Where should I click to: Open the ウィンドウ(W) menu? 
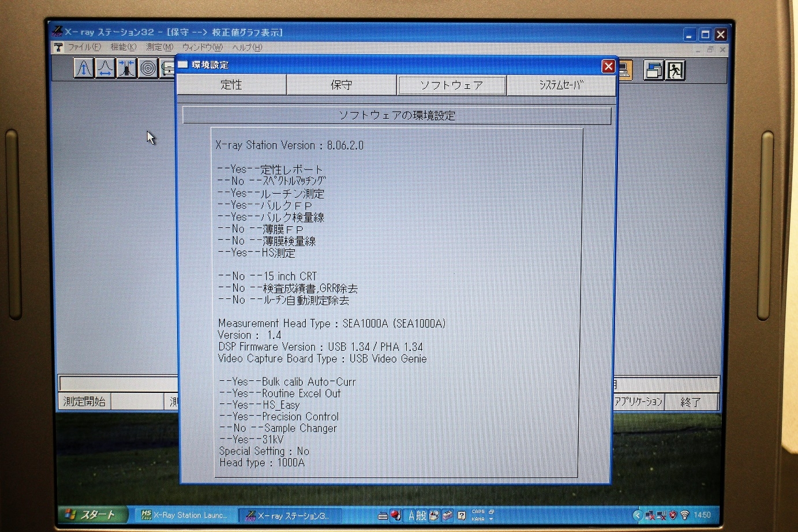pos(203,47)
